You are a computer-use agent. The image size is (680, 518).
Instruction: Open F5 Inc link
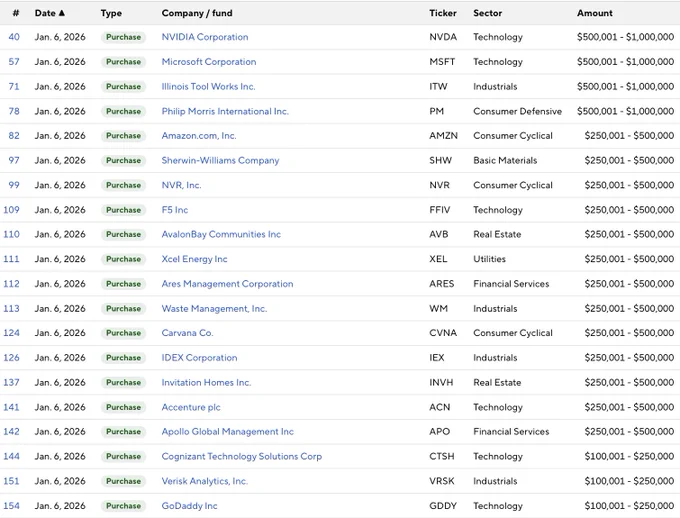(175, 210)
